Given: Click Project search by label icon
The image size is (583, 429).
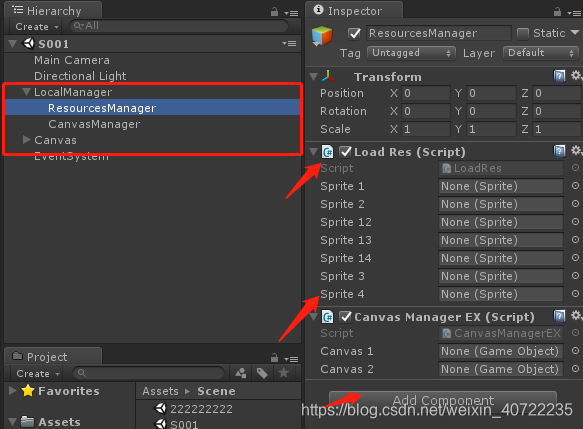Looking at the screenshot, I should point(262,373).
